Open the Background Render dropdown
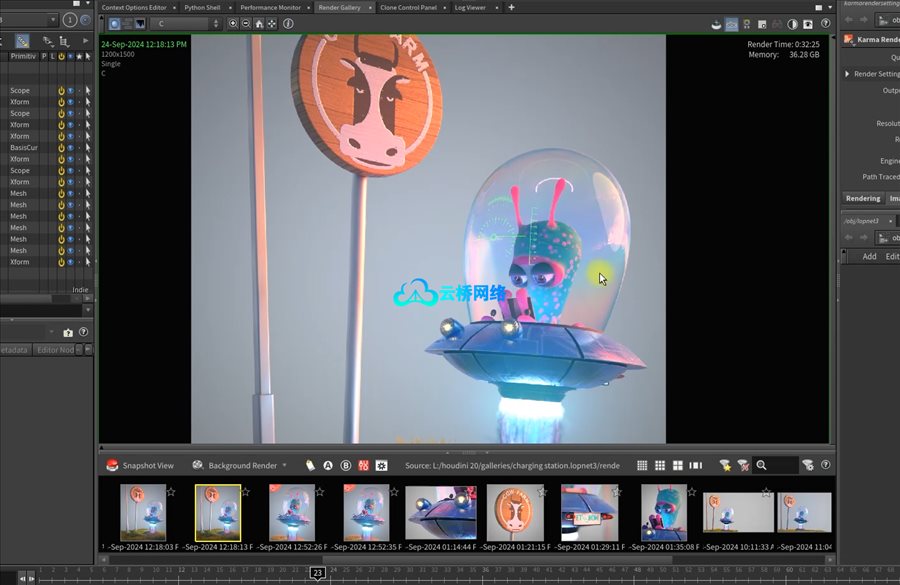The image size is (900, 585). pos(284,465)
